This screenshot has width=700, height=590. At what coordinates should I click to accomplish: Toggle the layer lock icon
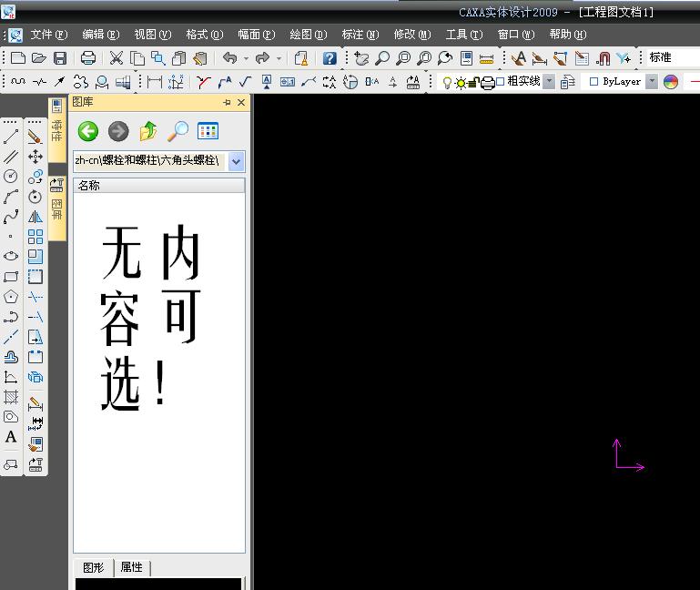click(x=473, y=82)
